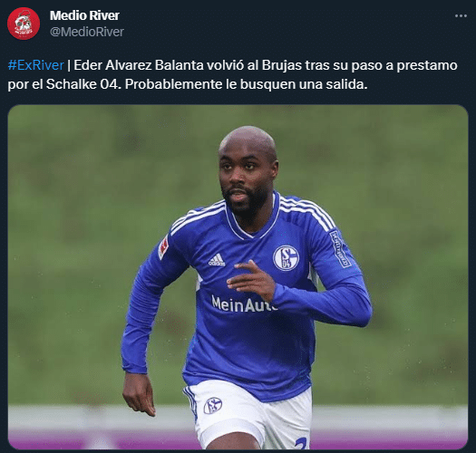This screenshot has height=453, width=476.
Task: Open the Medio River display name
Action: click(x=84, y=15)
